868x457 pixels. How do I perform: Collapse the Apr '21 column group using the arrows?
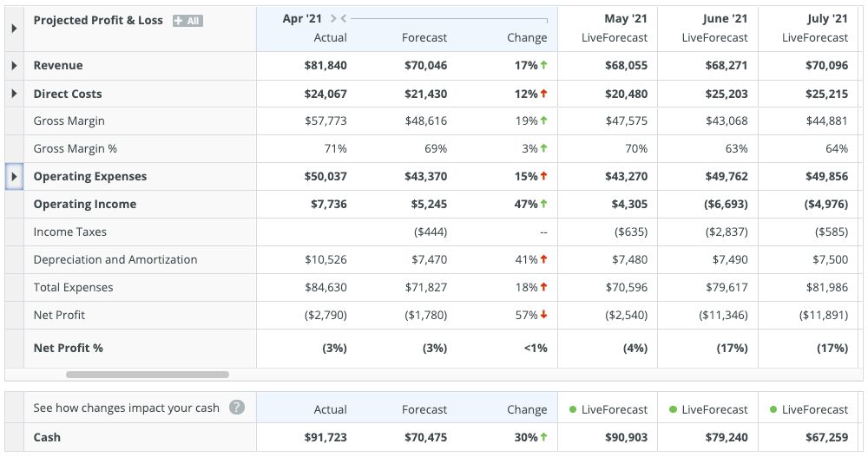pos(339,19)
